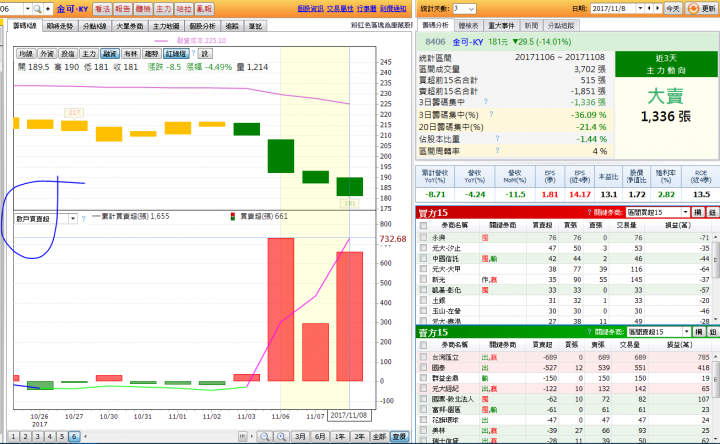
Task: Click 看法 button next to stock name
Action: [x=102, y=9]
